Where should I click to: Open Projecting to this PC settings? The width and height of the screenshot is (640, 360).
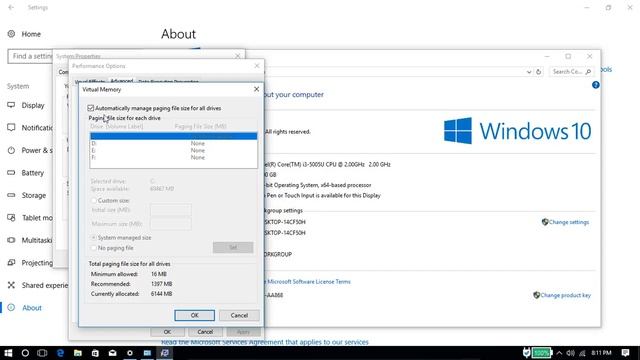click(x=30, y=262)
